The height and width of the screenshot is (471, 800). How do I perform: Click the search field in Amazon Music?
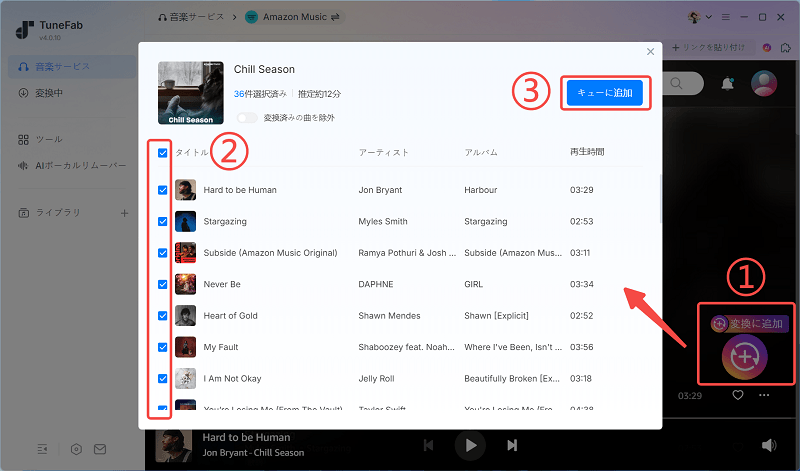coord(684,83)
